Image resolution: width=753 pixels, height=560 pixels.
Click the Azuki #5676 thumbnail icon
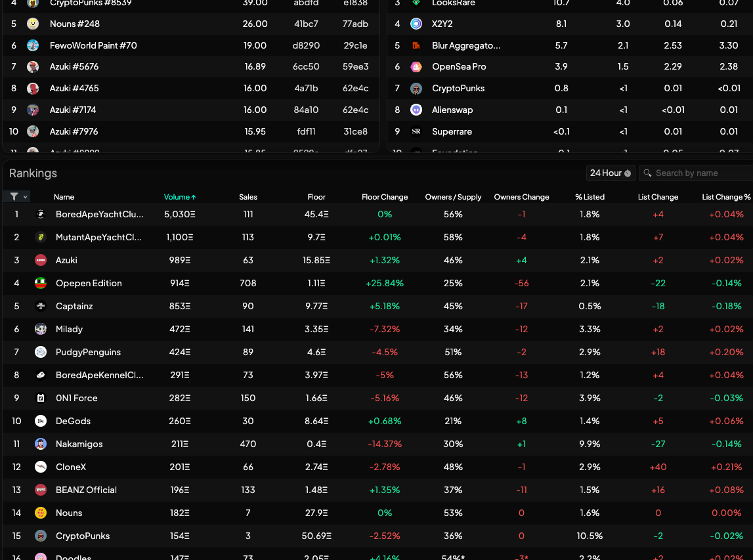tap(33, 67)
